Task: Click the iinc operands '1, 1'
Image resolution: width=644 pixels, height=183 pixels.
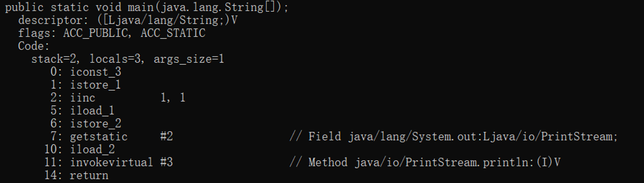Action: point(173,98)
